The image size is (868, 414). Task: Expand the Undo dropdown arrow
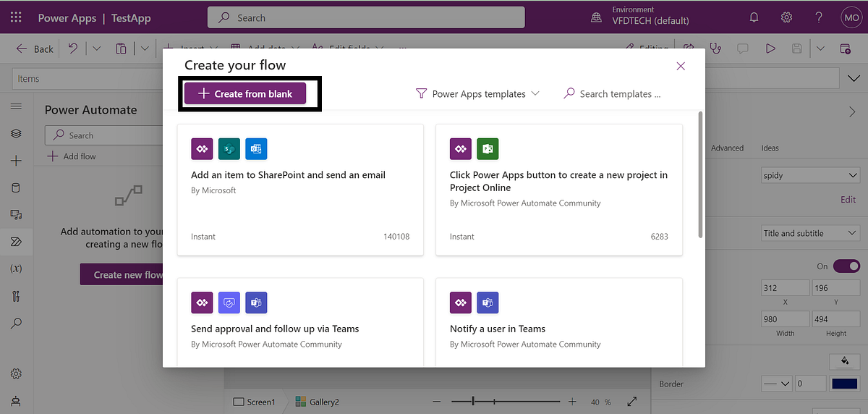[x=96, y=48]
